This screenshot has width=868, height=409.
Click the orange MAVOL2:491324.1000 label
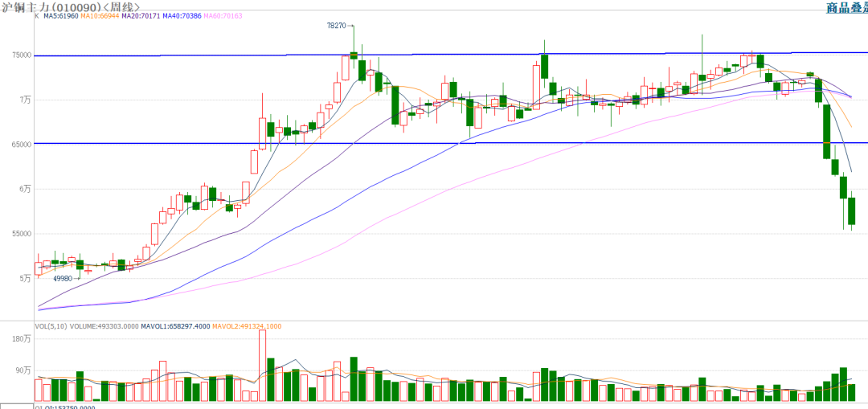(x=247, y=326)
